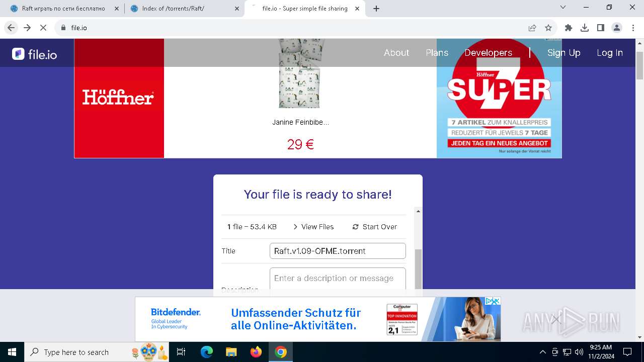Open the Developers page

(488, 53)
